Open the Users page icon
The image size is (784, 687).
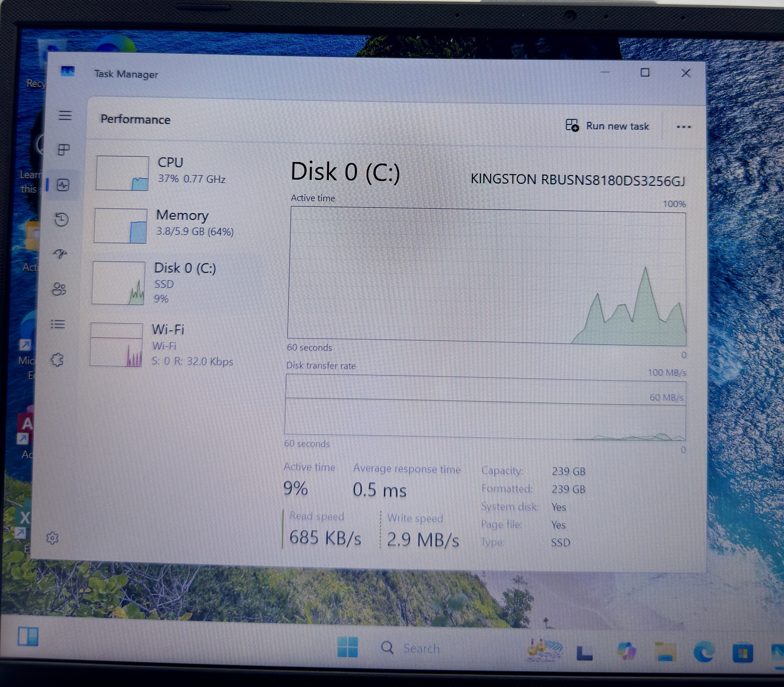pyautogui.click(x=59, y=289)
